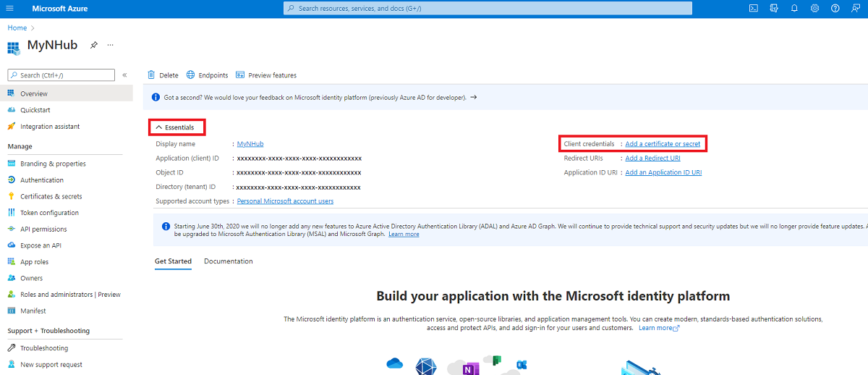Focus the global search resources box
Image resolution: width=868 pixels, height=375 pixels.
(x=488, y=8)
